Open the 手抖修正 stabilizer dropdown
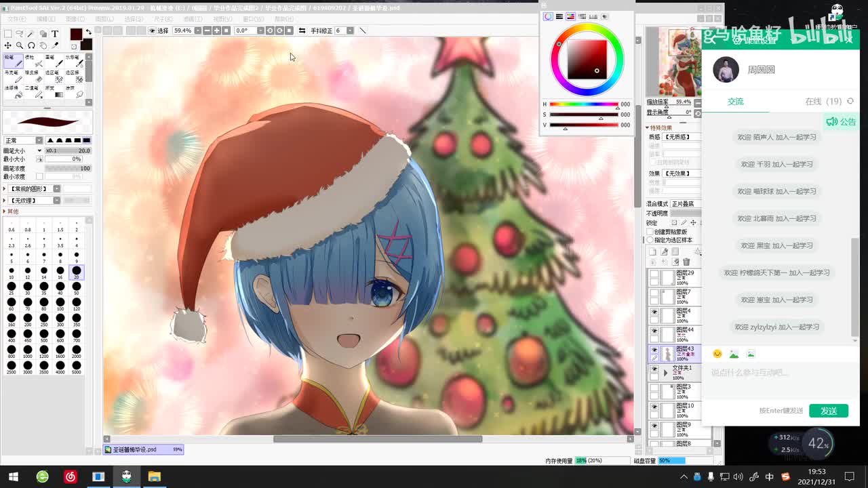 tap(349, 30)
